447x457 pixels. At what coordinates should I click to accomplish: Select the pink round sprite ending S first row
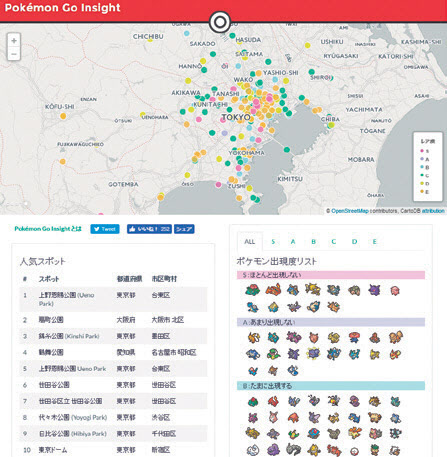click(x=395, y=290)
